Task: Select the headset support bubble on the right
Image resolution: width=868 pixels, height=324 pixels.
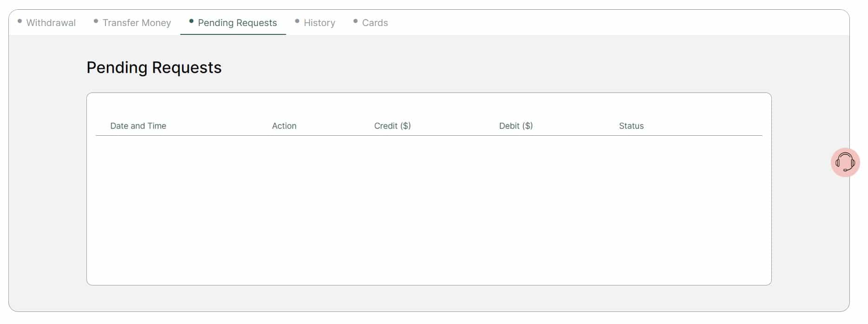Action: pos(845,163)
